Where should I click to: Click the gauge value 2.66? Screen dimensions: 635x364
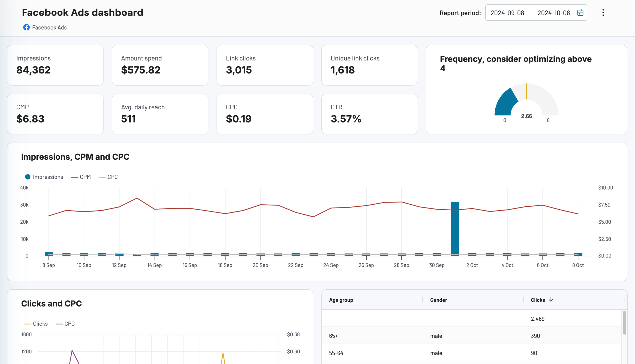(x=526, y=116)
